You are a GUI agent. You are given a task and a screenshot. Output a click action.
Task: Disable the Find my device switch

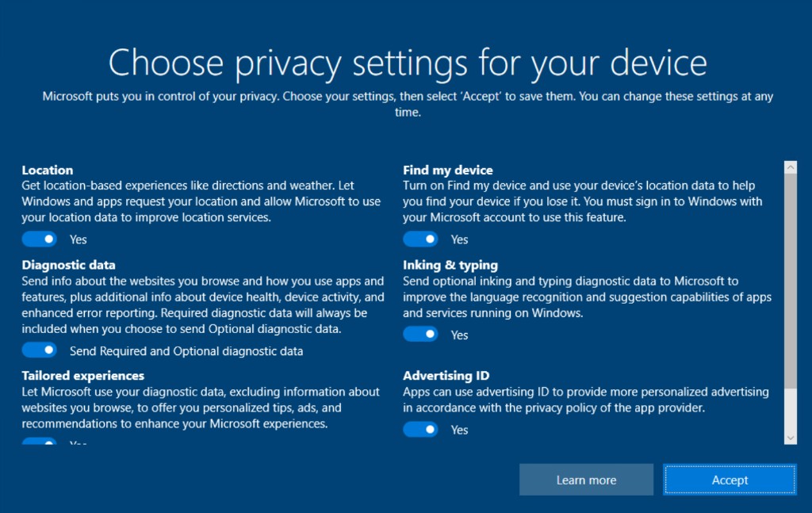420,239
